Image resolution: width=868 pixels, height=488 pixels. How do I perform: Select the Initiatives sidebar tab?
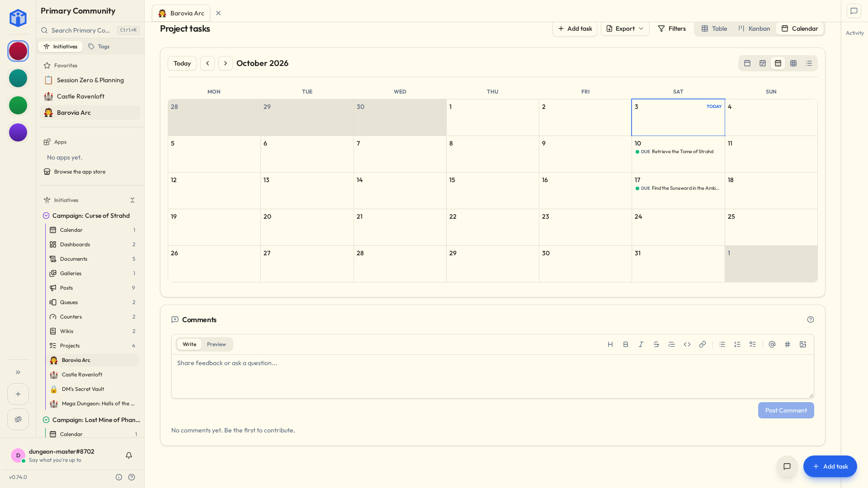coord(61,47)
